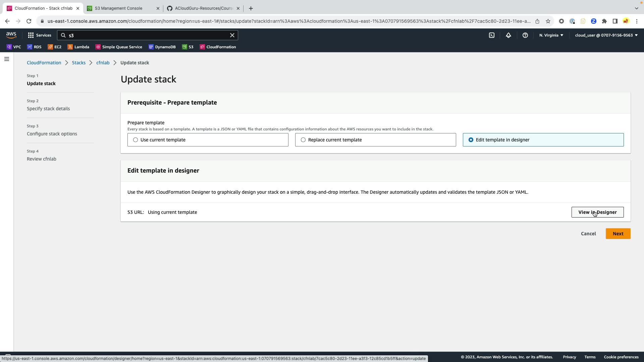Image resolution: width=644 pixels, height=362 pixels.
Task: Clear the search box with the X icon
Action: (232, 35)
